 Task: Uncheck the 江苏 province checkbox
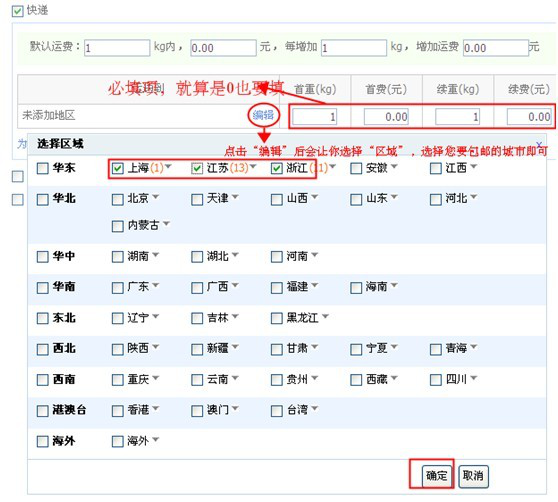[197, 168]
